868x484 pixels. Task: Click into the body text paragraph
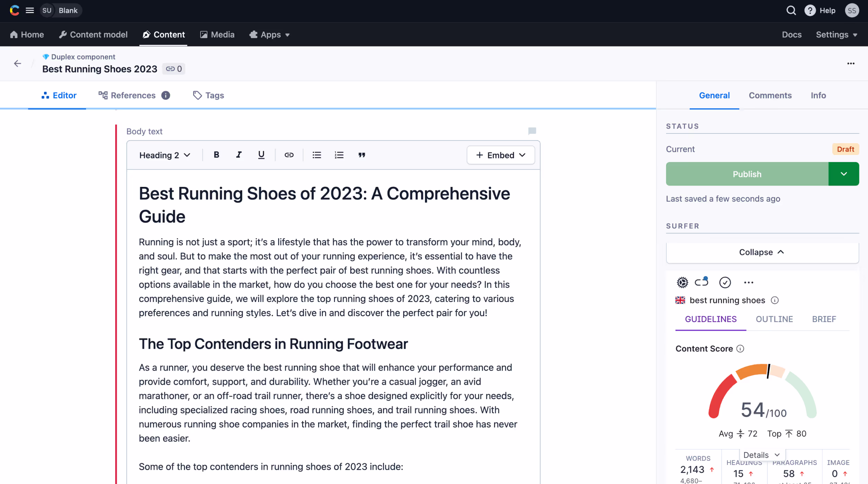coord(330,277)
